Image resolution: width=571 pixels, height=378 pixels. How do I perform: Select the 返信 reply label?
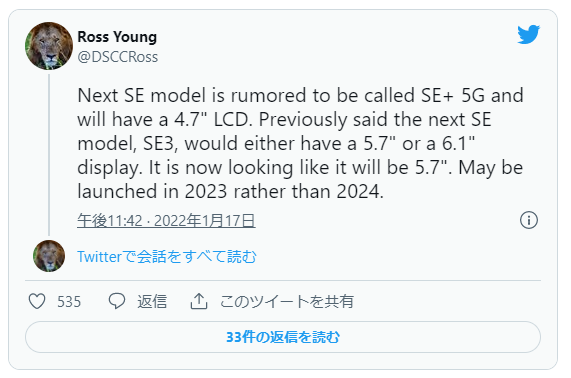click(152, 302)
